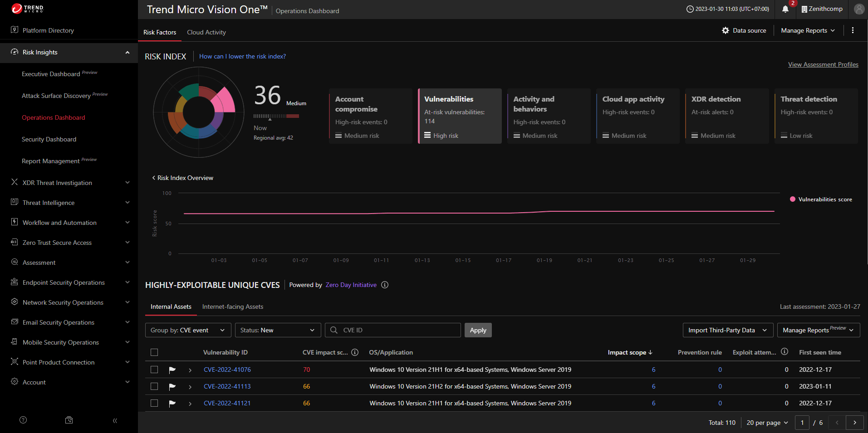
Task: Open the Import Third-Party Data dropdown
Action: point(728,330)
